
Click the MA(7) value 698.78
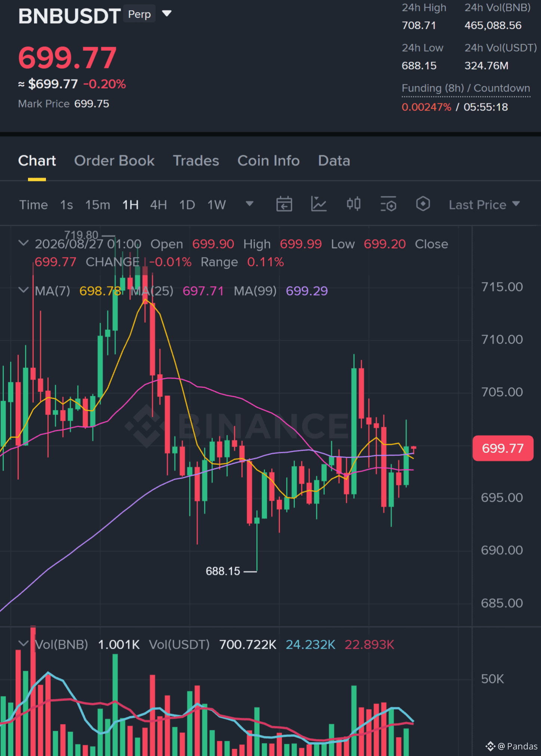click(100, 291)
